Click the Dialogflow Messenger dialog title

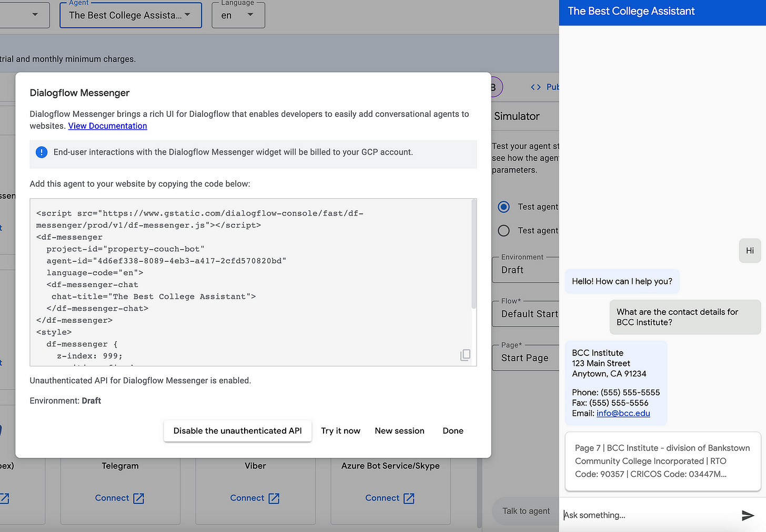(80, 93)
